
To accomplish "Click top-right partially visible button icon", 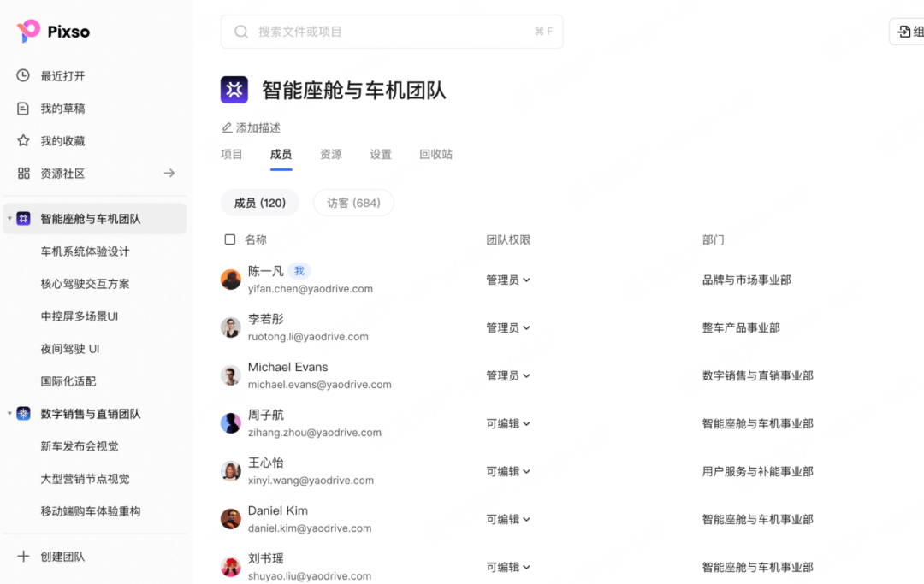I will 904,32.
